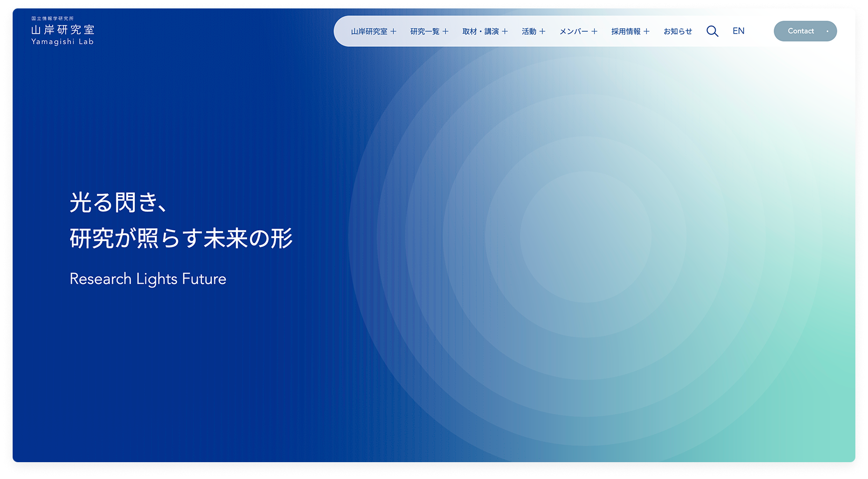Click the 研究が照らす未来の形 headline
Image resolution: width=868 pixels, height=479 pixels.
[181, 238]
